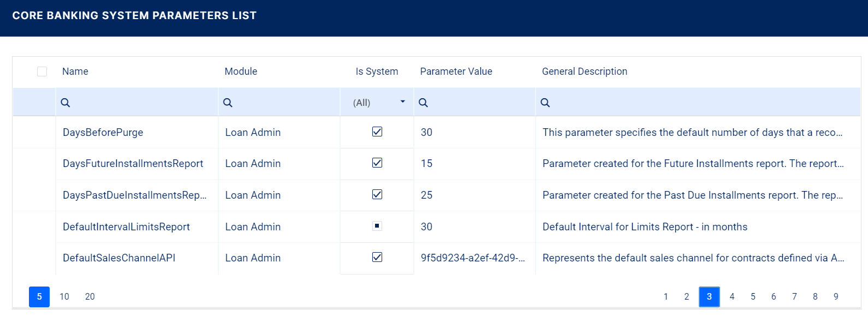The height and width of the screenshot is (316, 868).
Task: Click DaysPastDueInstallmentsRep... description cell
Action: tap(692, 195)
